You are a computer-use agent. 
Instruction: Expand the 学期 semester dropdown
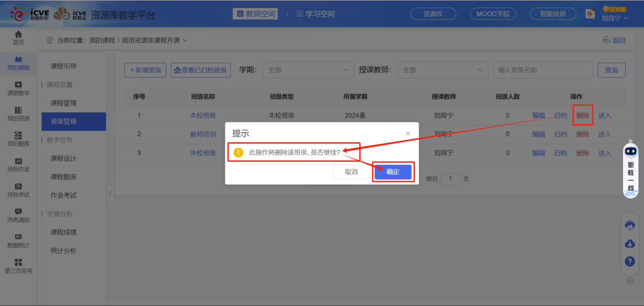coord(308,70)
